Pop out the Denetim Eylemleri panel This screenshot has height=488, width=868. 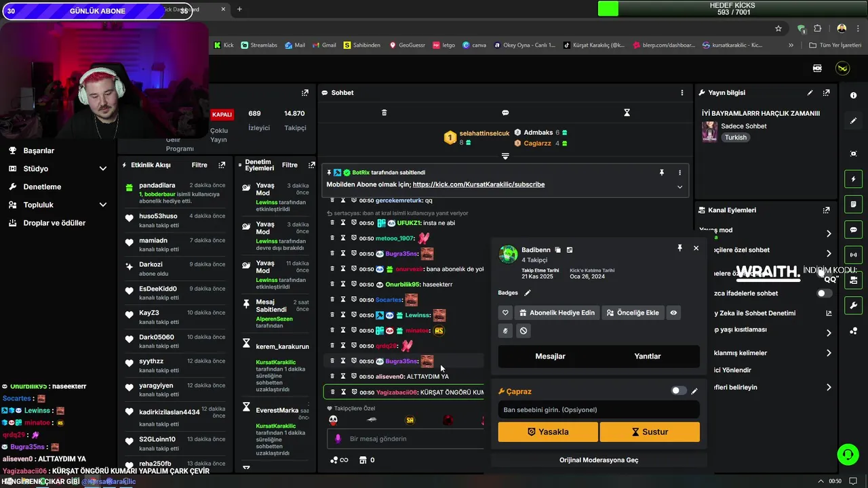coord(311,165)
